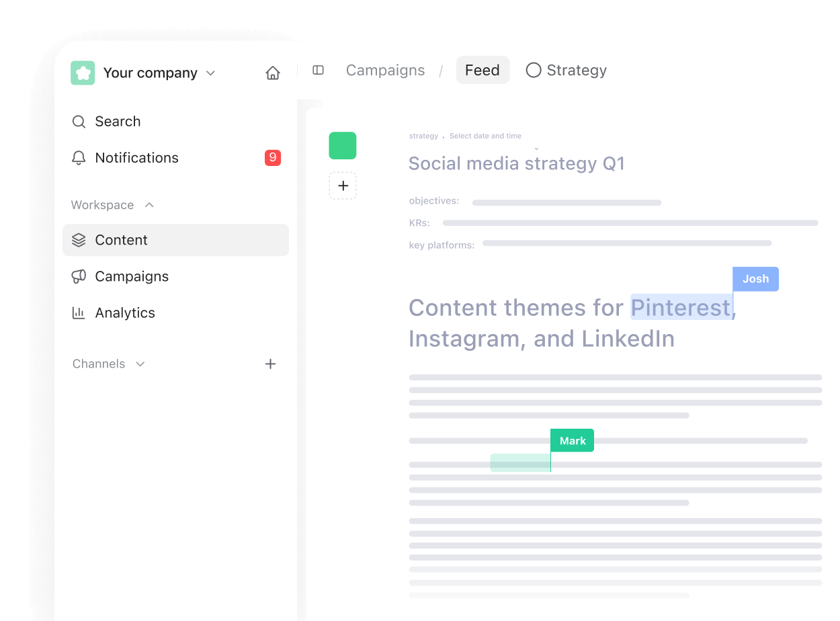
Task: Click the Social media strategy Q1 title
Action: click(x=516, y=163)
